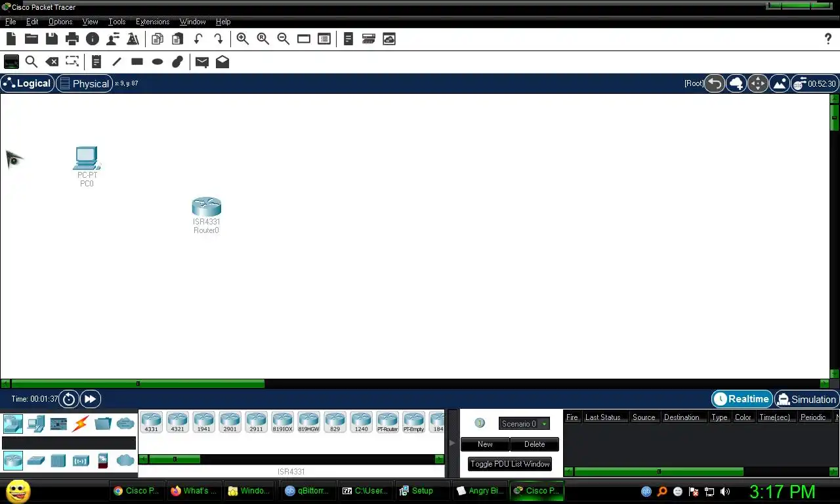This screenshot has height=504, width=840.
Task: Save the network with the floppy icon
Action: click(x=51, y=39)
